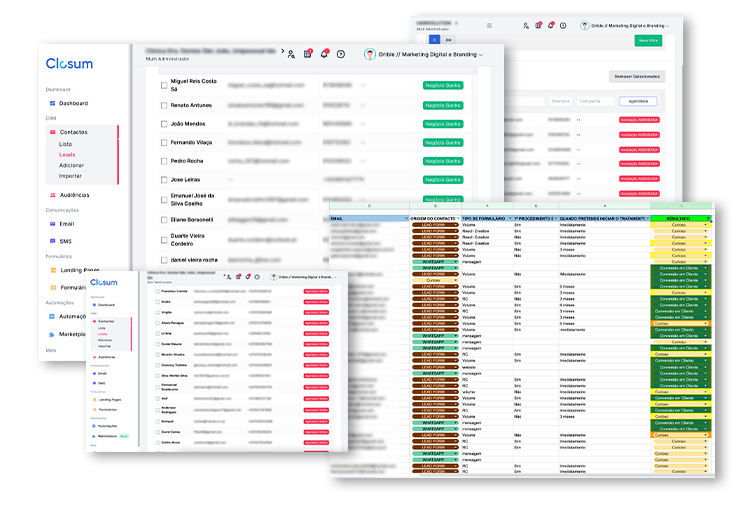Image resolution: width=746 pixels, height=507 pixels.
Task: Select the checkbox next to Renato Antunes
Action: pos(165,105)
